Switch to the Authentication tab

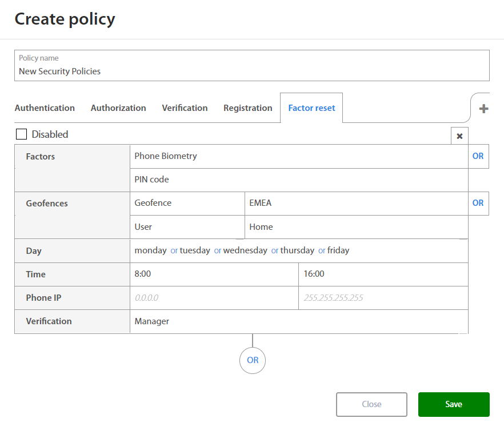coord(45,108)
